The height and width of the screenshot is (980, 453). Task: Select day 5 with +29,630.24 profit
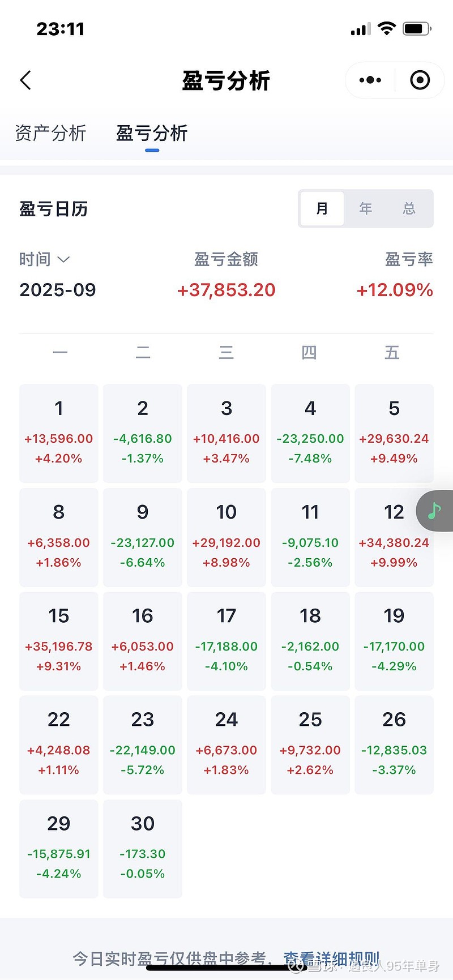394,433
